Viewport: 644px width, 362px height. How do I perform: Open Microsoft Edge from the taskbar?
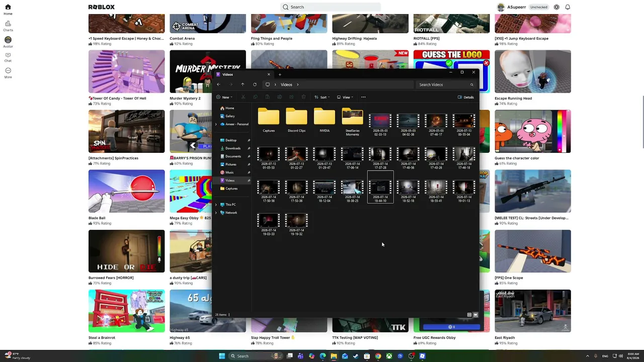pyautogui.click(x=323, y=356)
